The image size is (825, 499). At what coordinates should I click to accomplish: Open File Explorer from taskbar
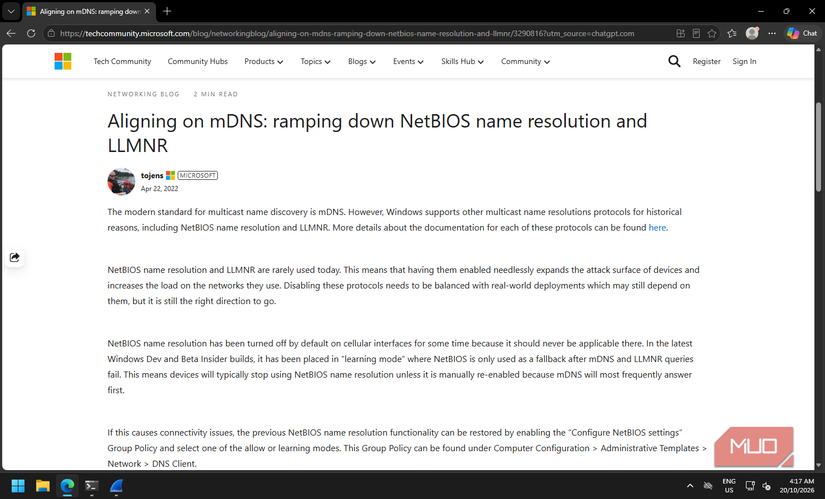(x=43, y=485)
